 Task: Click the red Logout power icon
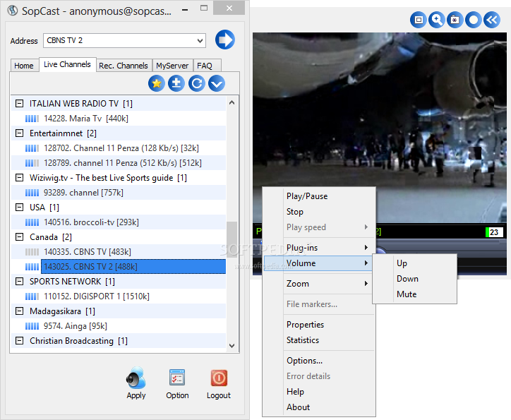pyautogui.click(x=219, y=378)
